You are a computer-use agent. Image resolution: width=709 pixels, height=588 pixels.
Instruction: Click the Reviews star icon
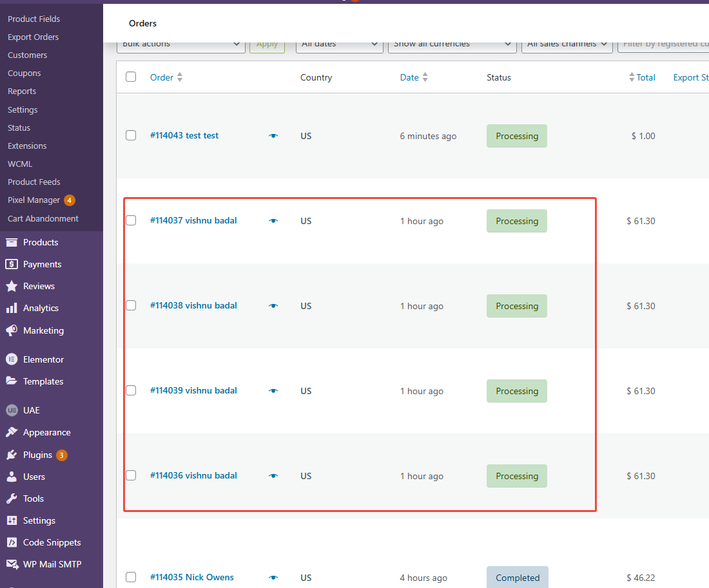pyautogui.click(x=12, y=286)
